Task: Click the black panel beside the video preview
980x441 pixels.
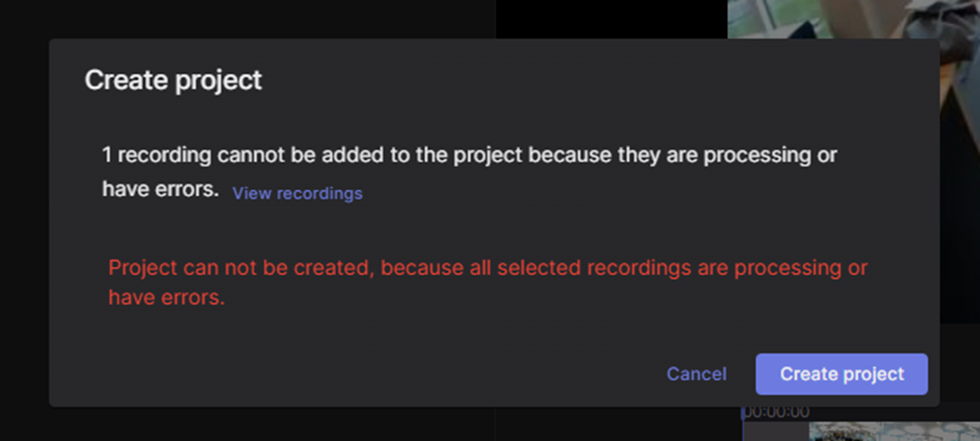Action: (611, 19)
